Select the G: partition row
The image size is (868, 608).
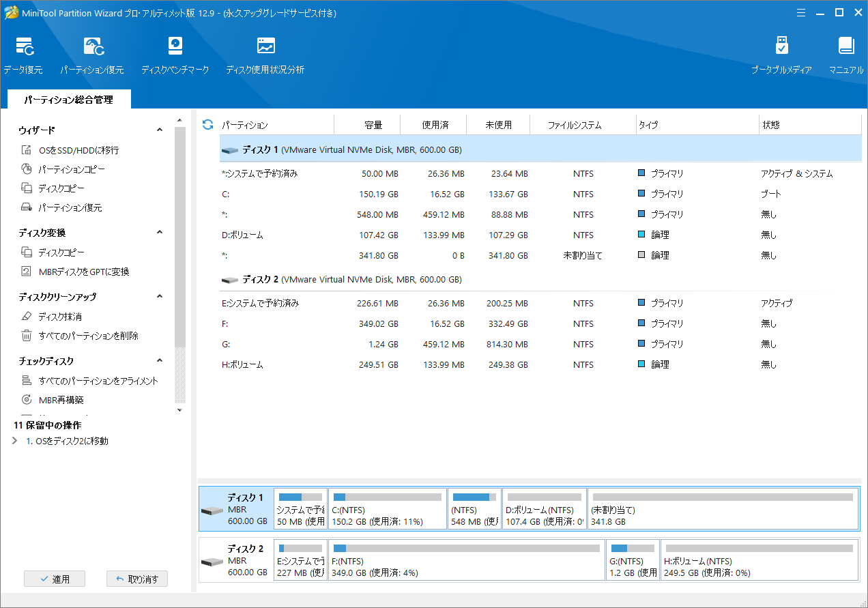click(x=540, y=344)
